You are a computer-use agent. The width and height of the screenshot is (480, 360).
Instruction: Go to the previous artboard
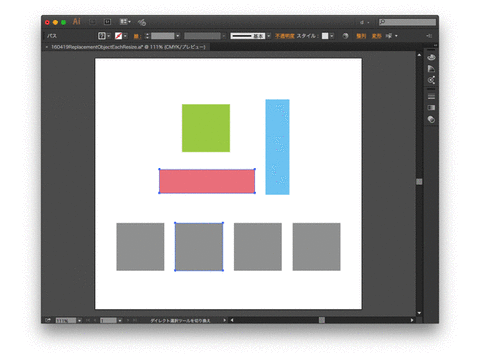pos(95,320)
